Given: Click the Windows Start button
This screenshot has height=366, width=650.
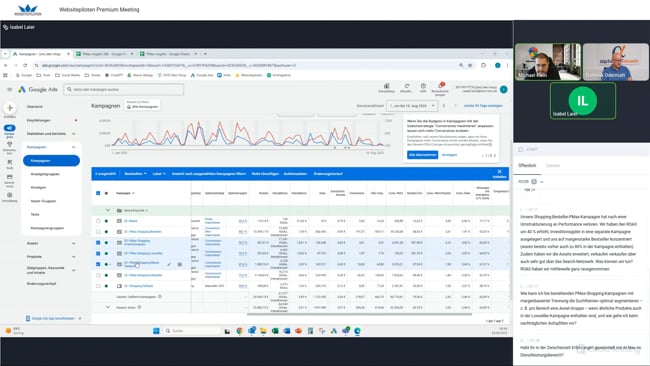Looking at the screenshot, I should 156,331.
